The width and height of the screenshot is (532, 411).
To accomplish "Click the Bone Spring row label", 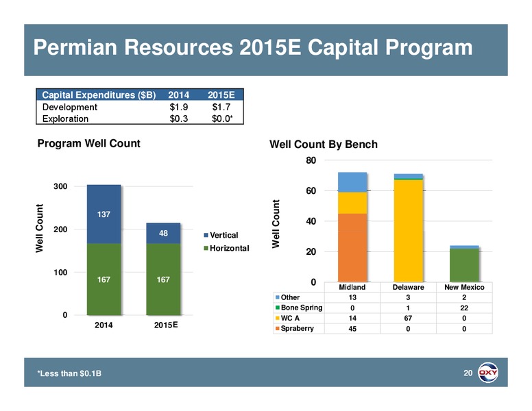I will (302, 308).
